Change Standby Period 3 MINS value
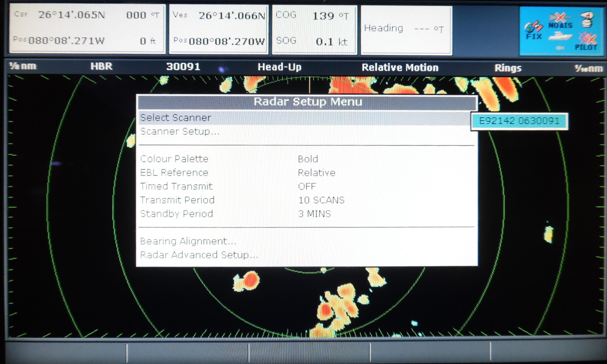The height and width of the screenshot is (364, 607). 314,214
